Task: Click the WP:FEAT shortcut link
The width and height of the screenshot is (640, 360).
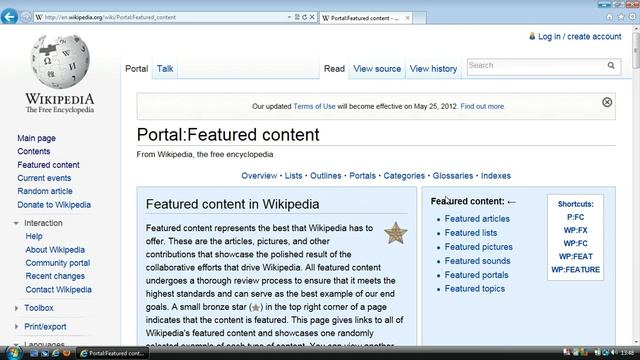Action: pos(576,256)
